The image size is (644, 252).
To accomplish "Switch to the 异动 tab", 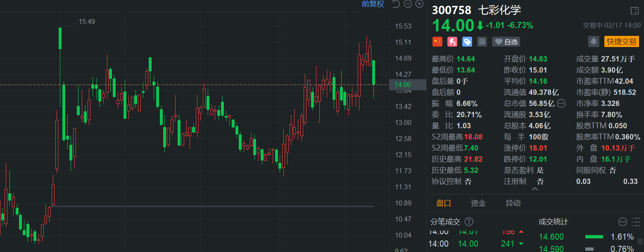I will (513, 203).
